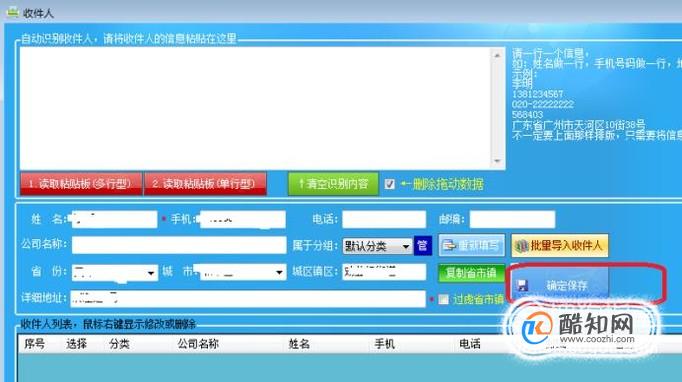The image size is (682, 382).
Task: Click the textarea scrollbar down arrow
Action: [x=497, y=161]
